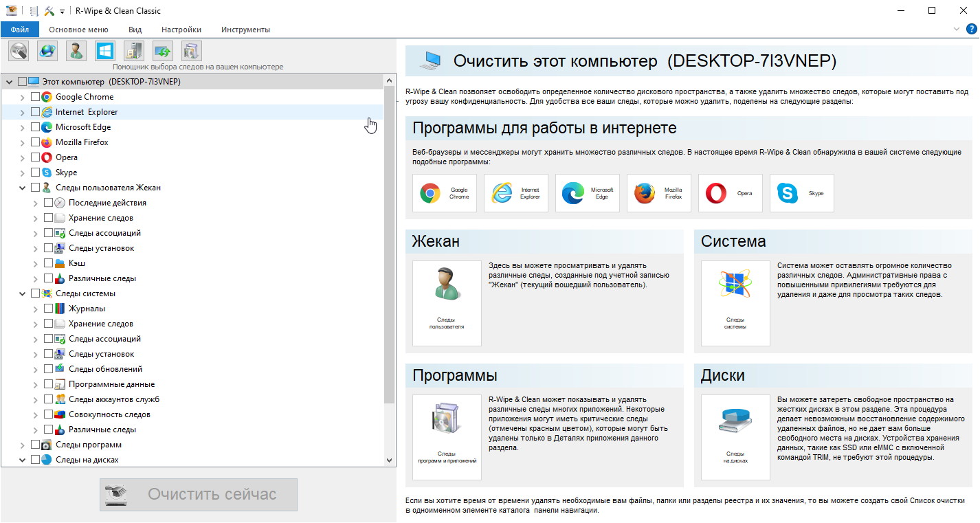The height and width of the screenshot is (523, 980).
Task: Open the Следы пользователя tile under Жекан
Action: (x=447, y=303)
